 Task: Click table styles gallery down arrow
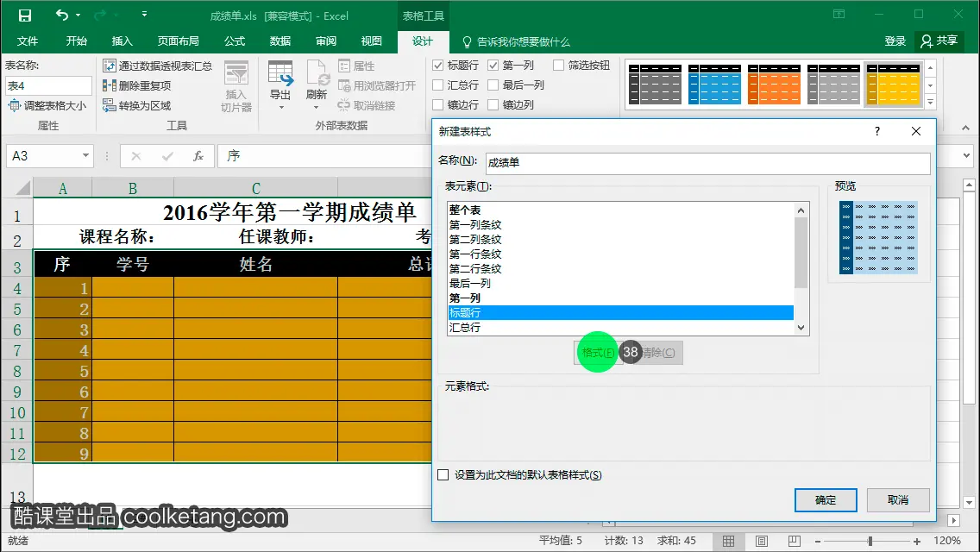931,85
